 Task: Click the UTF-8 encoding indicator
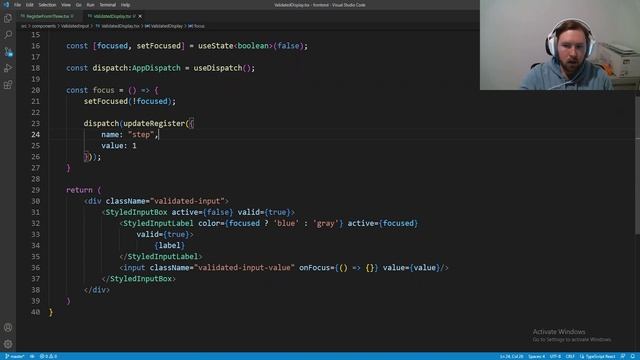pyautogui.click(x=555, y=356)
